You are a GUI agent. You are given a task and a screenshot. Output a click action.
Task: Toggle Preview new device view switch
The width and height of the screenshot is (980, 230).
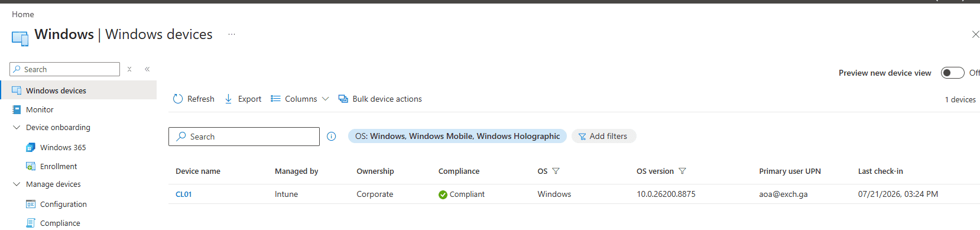tap(952, 73)
